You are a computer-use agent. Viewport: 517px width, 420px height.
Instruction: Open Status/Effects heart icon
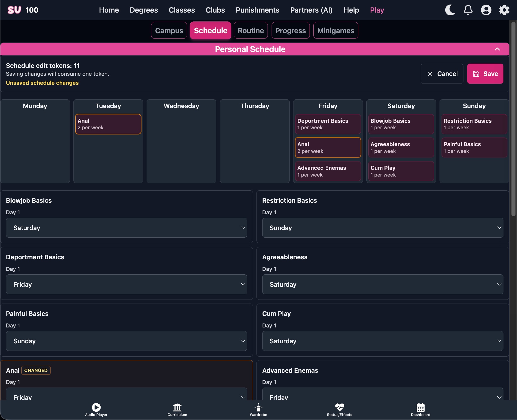pyautogui.click(x=339, y=410)
